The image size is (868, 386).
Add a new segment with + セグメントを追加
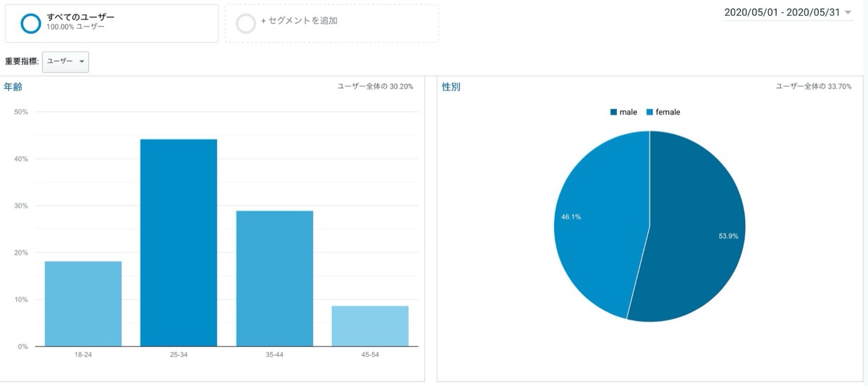click(x=331, y=23)
